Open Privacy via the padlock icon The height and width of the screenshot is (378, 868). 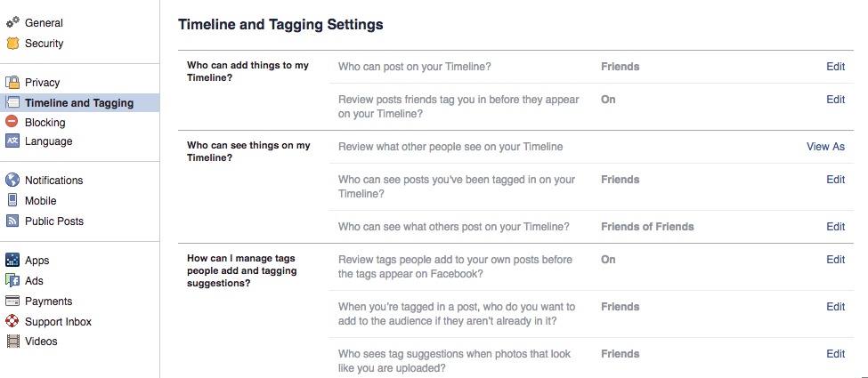[12, 83]
